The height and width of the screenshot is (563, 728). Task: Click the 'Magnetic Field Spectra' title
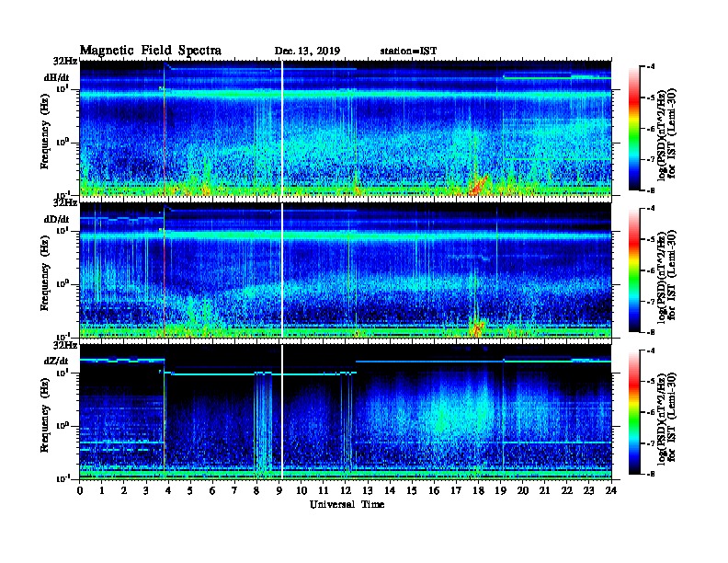[151, 51]
